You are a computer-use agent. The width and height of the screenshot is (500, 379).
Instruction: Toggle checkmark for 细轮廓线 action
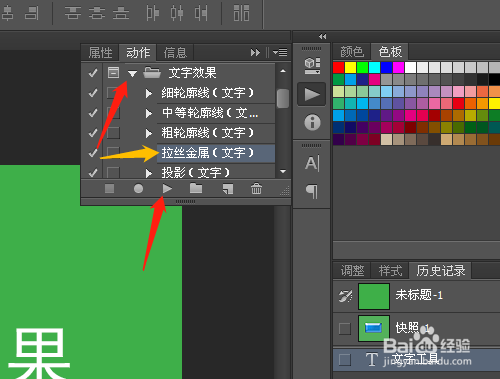click(x=93, y=93)
